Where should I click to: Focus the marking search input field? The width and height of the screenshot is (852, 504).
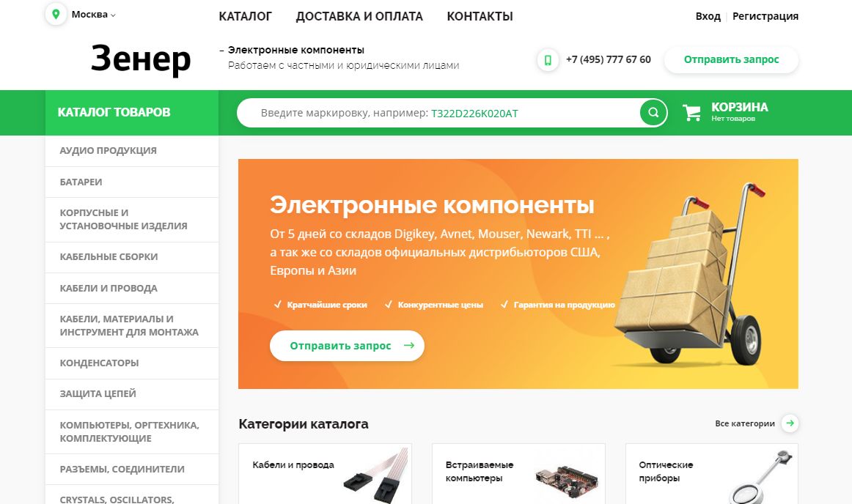coord(438,113)
